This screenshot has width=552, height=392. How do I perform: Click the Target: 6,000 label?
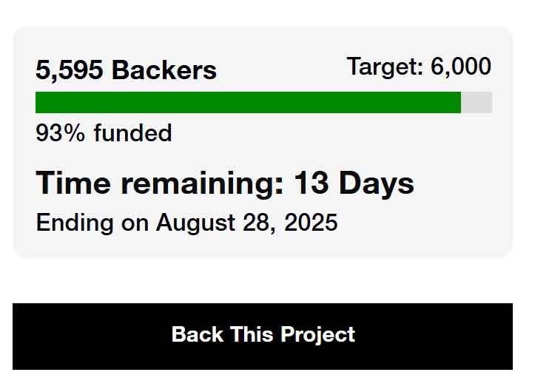[419, 67]
